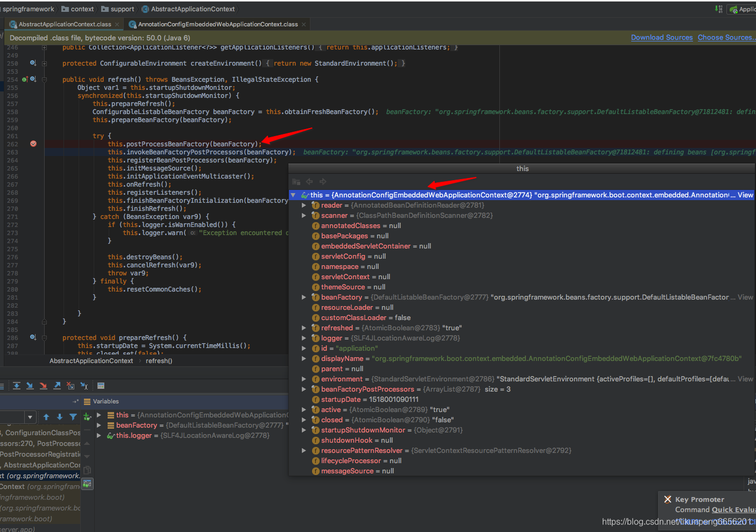Click the Drop Frame debugger icon
The height and width of the screenshot is (532, 756).
coord(70,386)
